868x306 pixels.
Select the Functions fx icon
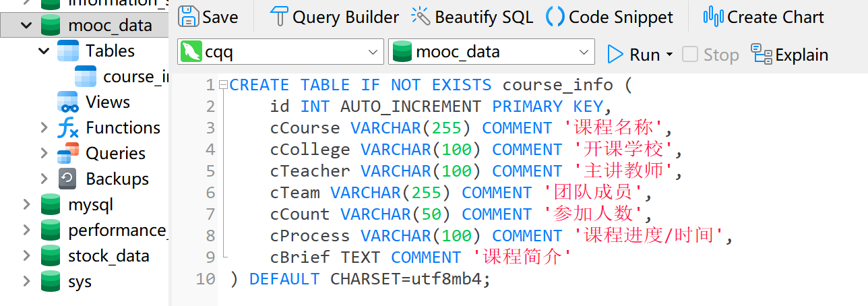(68, 128)
